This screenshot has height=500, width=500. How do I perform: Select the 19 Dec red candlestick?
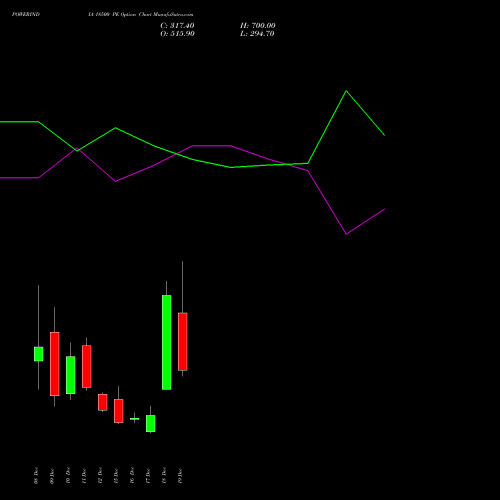[x=183, y=342]
